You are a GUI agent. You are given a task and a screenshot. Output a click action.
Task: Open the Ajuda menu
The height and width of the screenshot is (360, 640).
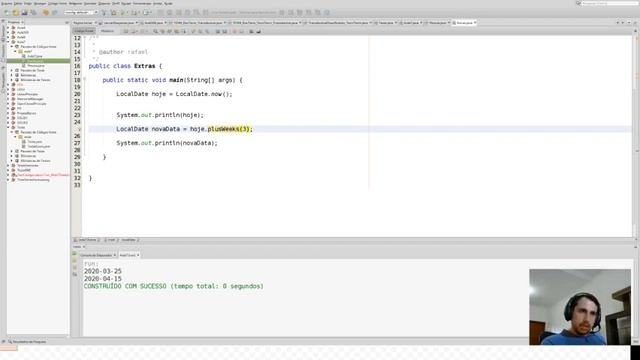tap(168, 3)
